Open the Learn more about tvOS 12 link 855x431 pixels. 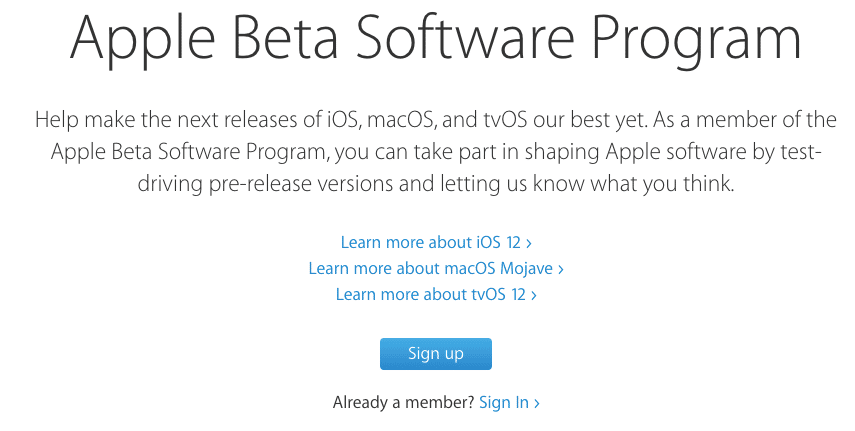436,295
